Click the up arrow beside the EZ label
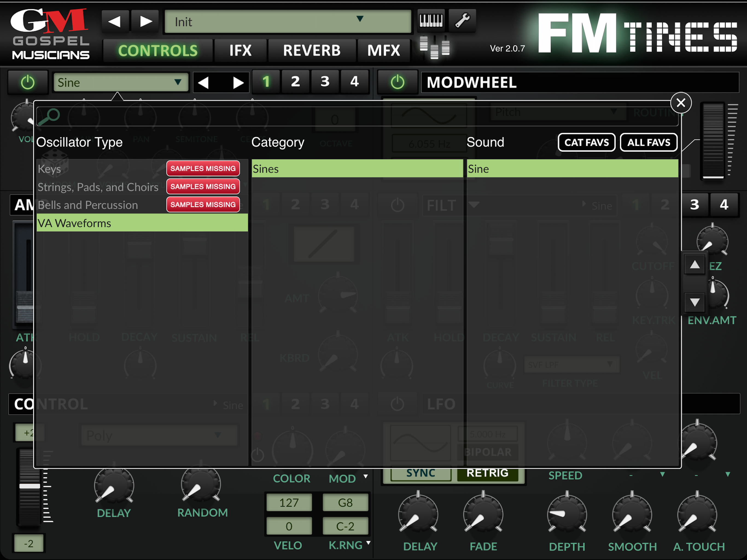 695,264
